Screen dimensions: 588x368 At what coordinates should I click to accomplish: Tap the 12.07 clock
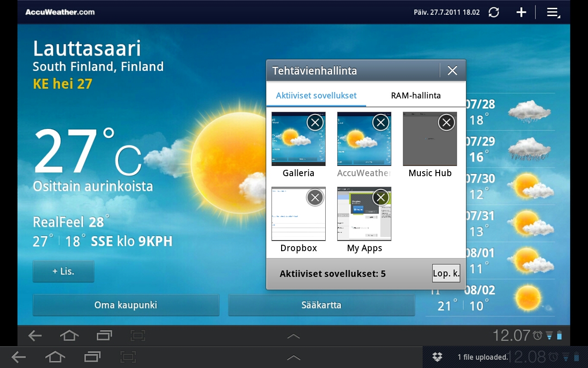click(x=511, y=335)
